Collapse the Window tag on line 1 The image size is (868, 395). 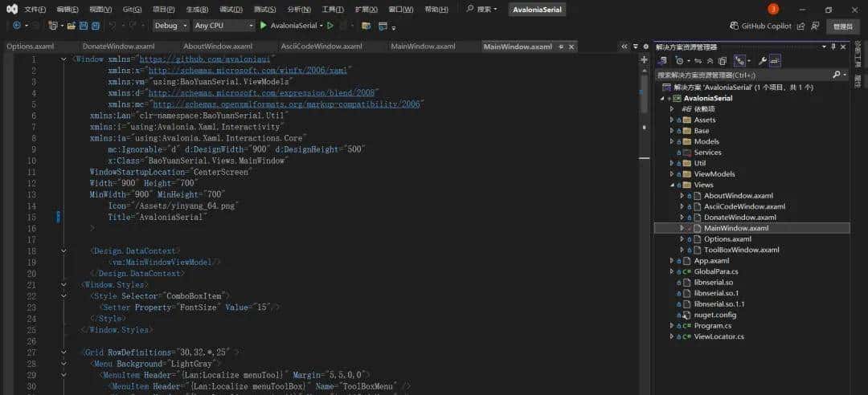tap(63, 59)
